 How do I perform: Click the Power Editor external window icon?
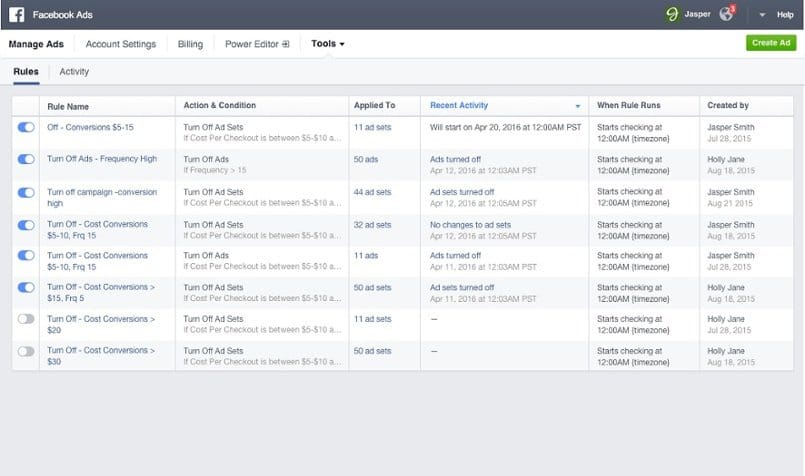click(286, 45)
